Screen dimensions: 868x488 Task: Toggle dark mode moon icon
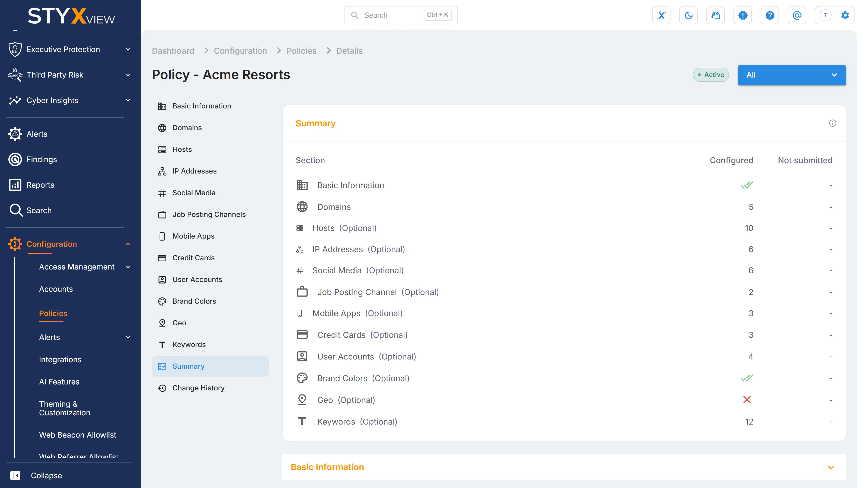[688, 15]
